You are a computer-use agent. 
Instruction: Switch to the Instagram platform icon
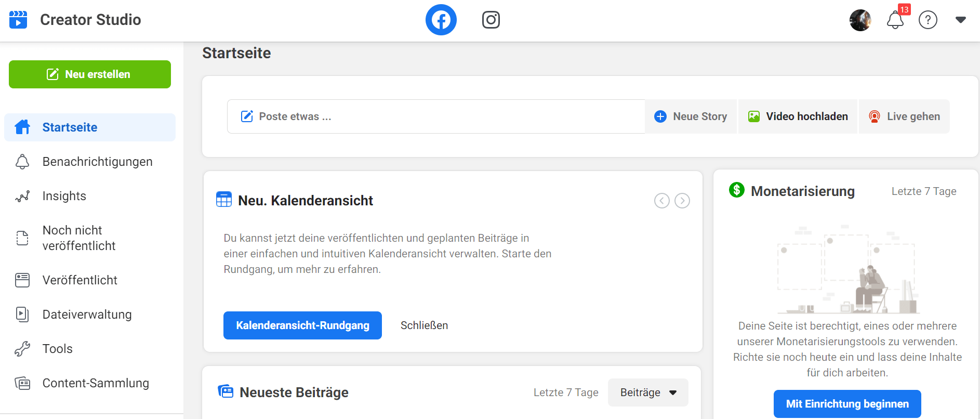(x=491, y=20)
